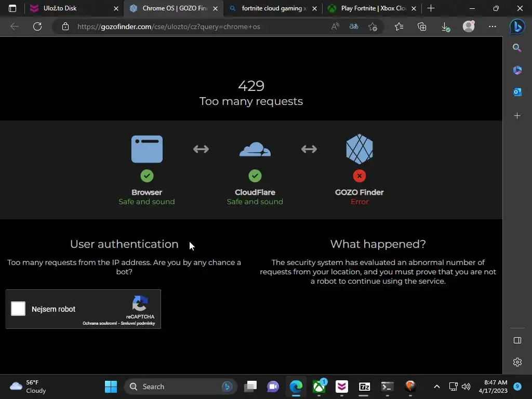Add this page to favorites
This screenshot has height=399, width=532.
pyautogui.click(x=373, y=26)
